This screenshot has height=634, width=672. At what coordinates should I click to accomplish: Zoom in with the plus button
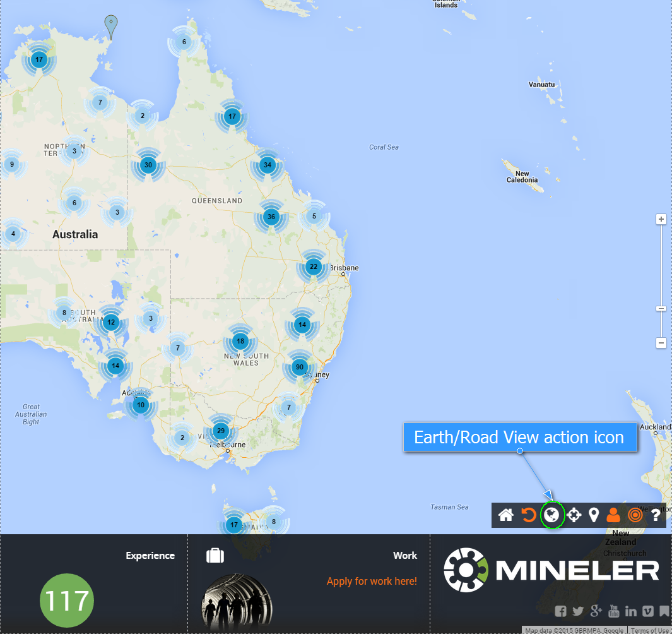tap(661, 219)
